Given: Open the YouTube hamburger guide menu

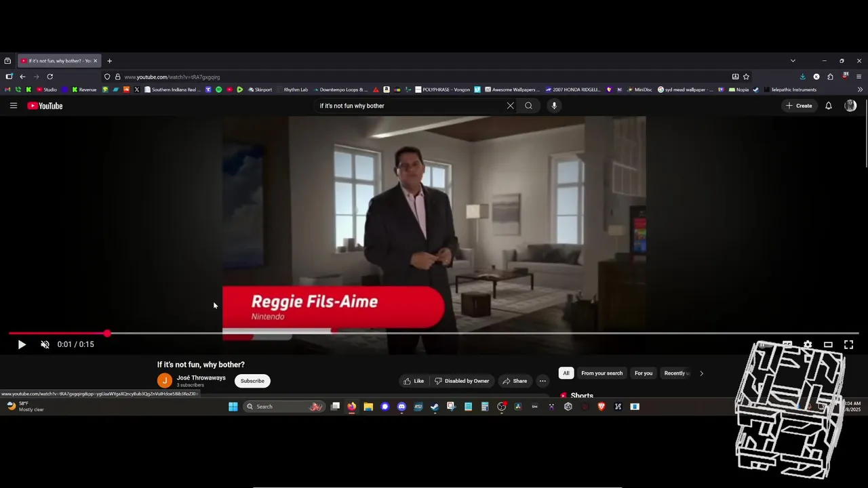Looking at the screenshot, I should (x=13, y=106).
